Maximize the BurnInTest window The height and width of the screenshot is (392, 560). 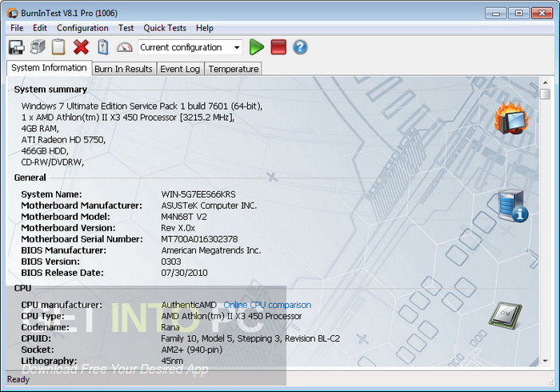[518, 14]
